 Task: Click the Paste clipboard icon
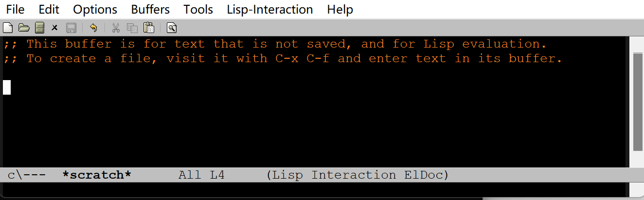pyautogui.click(x=148, y=28)
